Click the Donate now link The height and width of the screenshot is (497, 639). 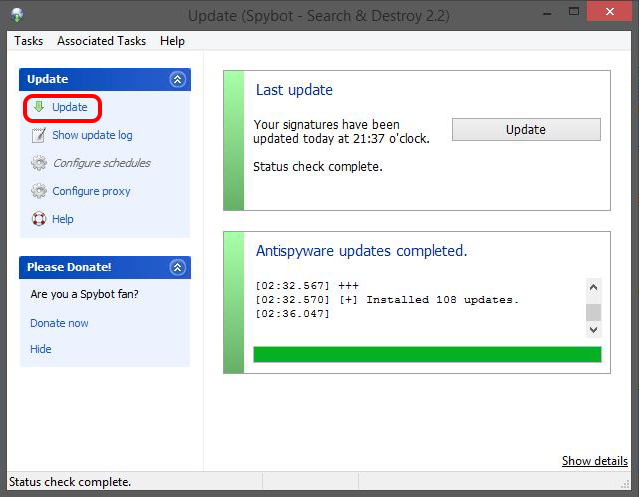click(59, 323)
